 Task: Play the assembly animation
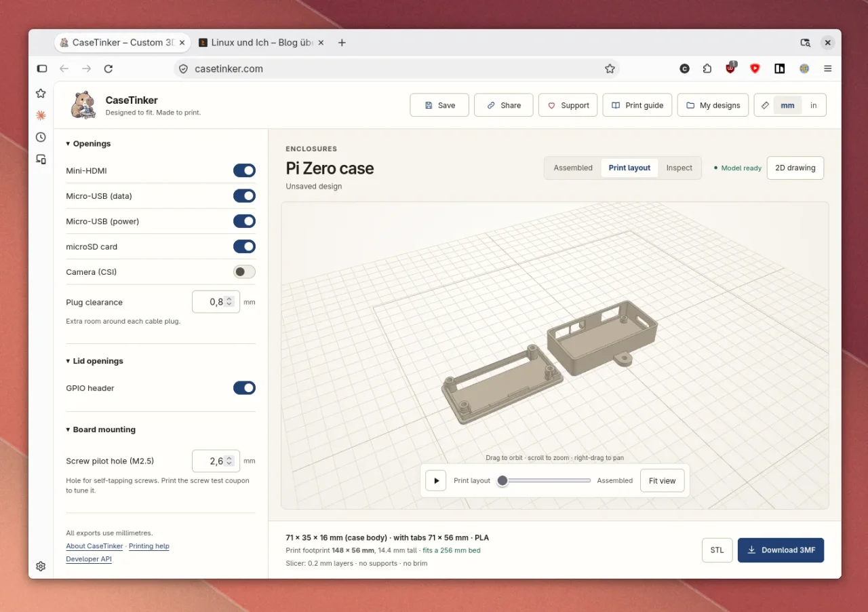pos(436,480)
